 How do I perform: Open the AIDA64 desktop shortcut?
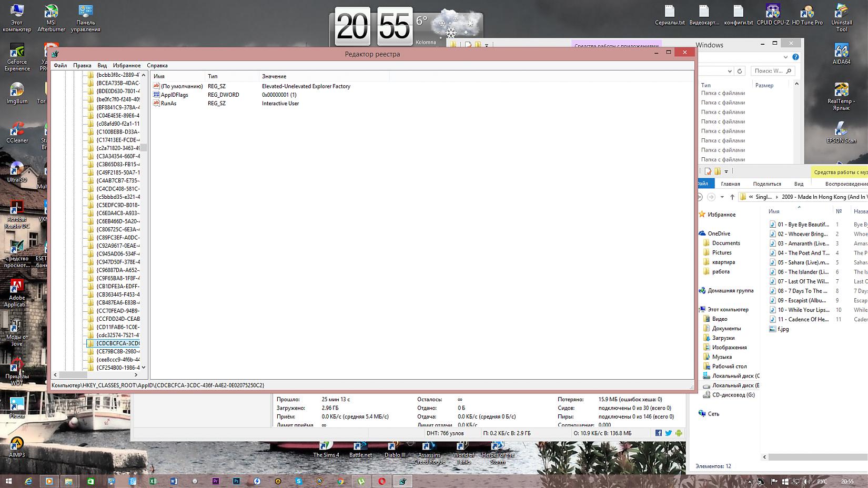point(841,54)
